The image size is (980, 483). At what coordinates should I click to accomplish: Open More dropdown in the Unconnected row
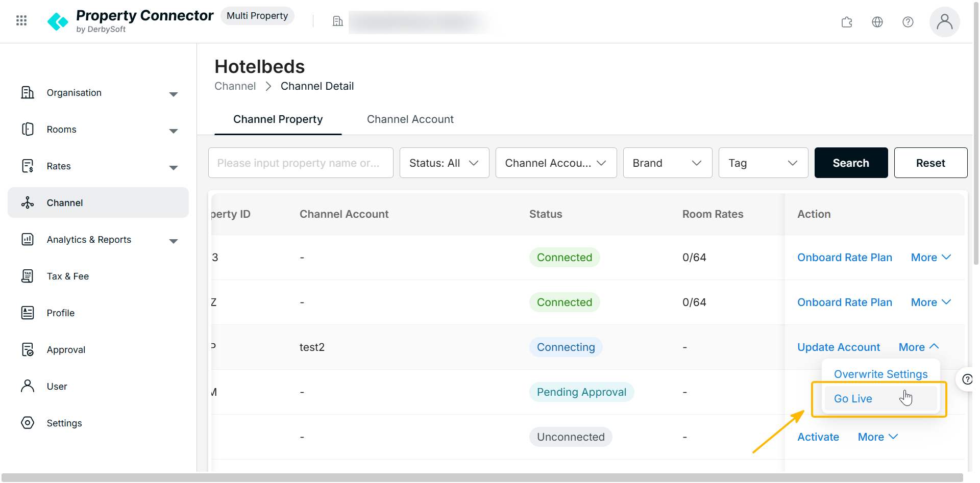pos(878,437)
